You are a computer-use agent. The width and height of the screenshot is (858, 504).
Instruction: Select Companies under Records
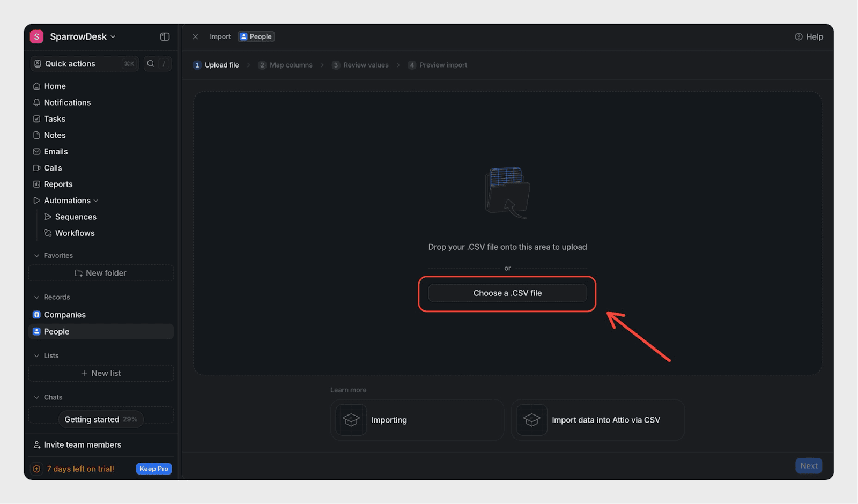point(64,315)
